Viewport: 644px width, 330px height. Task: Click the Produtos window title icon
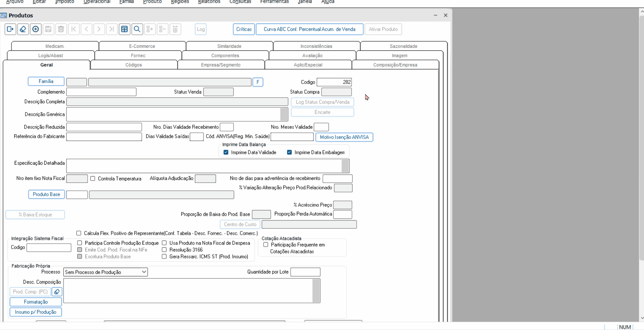click(x=4, y=15)
